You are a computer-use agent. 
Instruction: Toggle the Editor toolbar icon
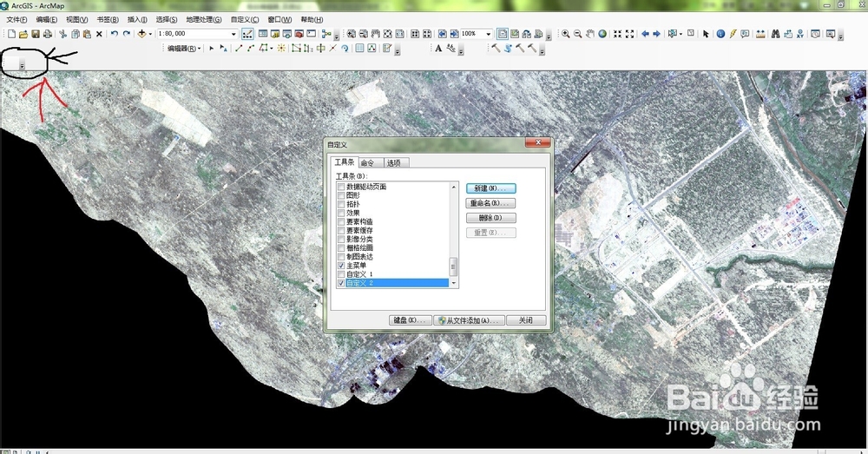coord(247,34)
